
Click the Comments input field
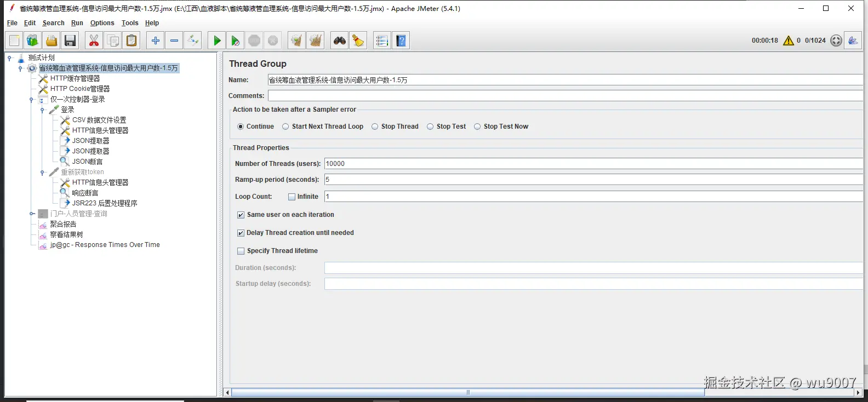(565, 96)
